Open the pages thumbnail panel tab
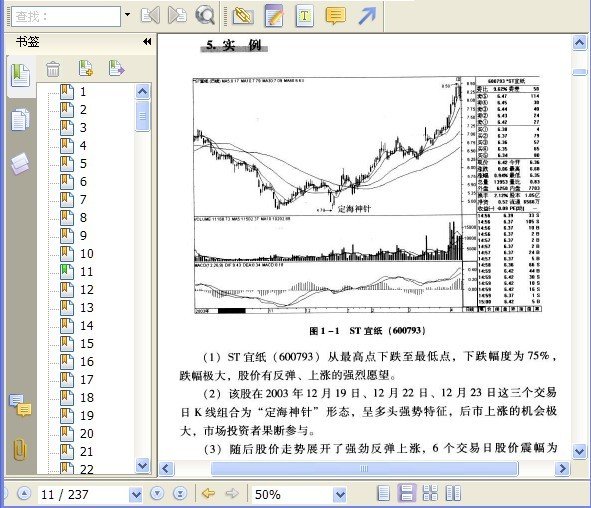Viewport: 591px width, 508px height. (x=20, y=120)
